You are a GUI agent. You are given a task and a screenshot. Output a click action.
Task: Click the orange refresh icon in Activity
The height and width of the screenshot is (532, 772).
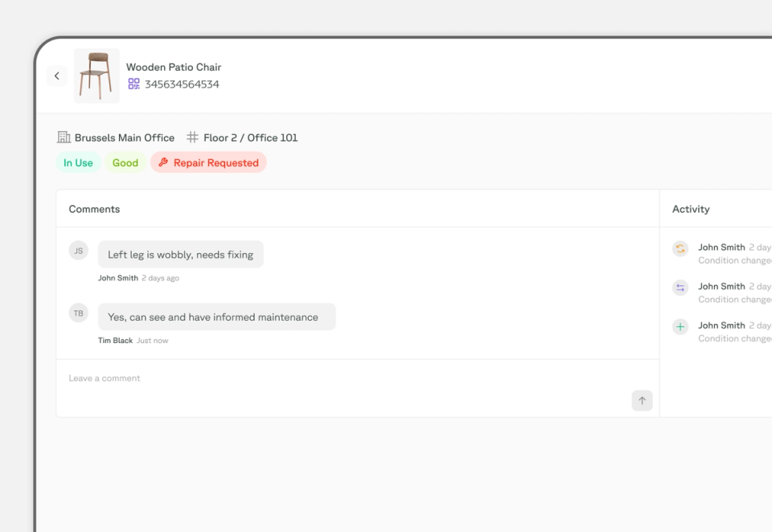click(680, 248)
